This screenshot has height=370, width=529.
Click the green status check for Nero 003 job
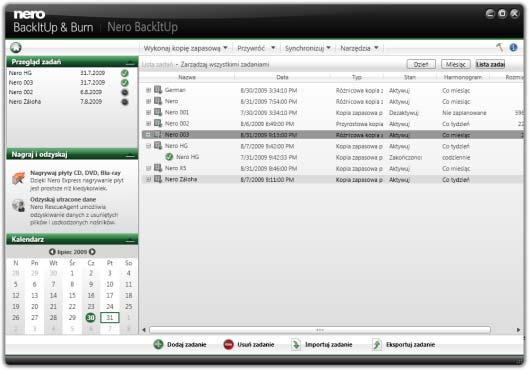(124, 83)
